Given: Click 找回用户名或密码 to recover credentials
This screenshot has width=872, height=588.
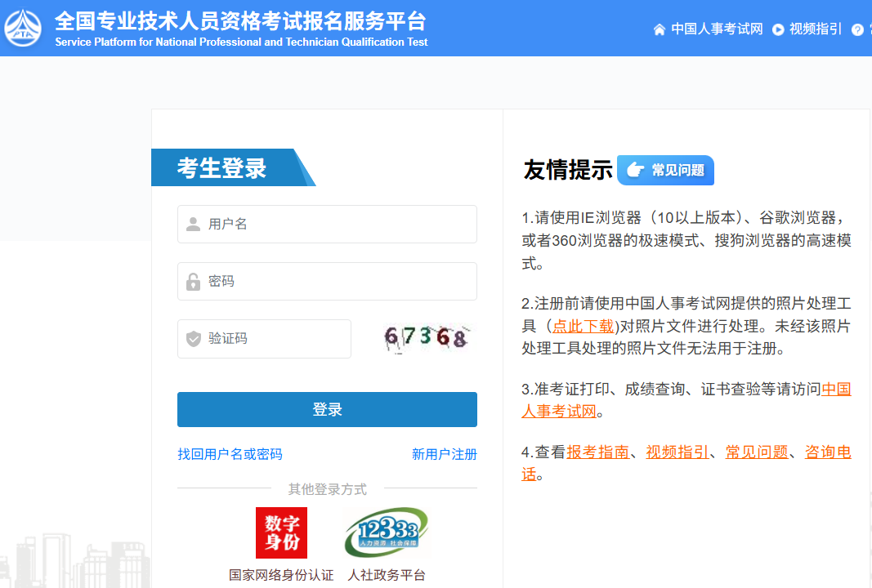Looking at the screenshot, I should 230,454.
